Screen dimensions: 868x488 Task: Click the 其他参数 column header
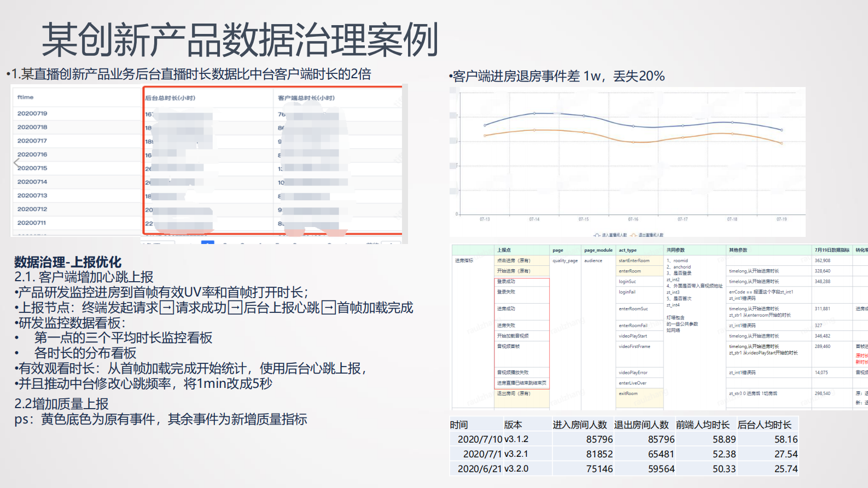(x=738, y=250)
